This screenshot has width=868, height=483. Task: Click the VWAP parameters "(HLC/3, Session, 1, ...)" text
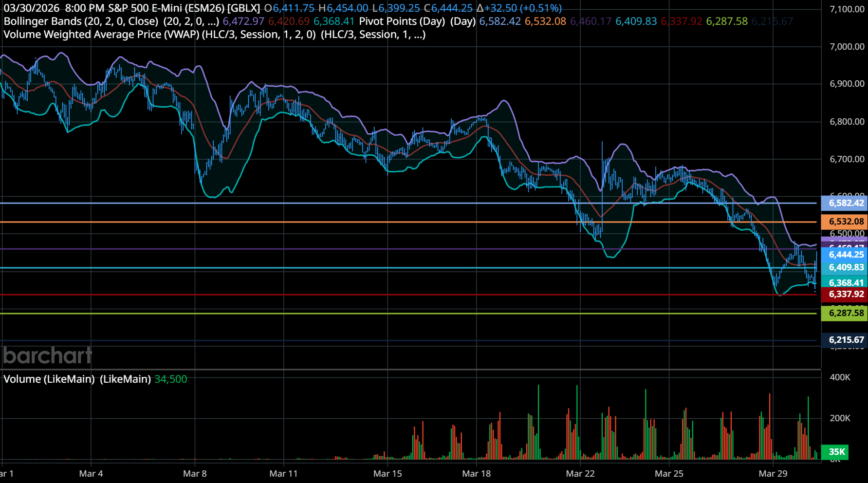373,35
